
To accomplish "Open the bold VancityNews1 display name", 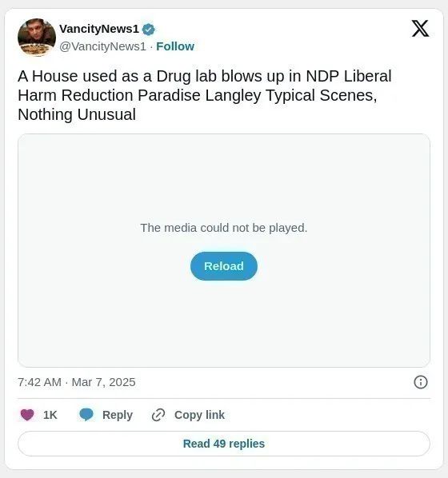I will pyautogui.click(x=99, y=29).
